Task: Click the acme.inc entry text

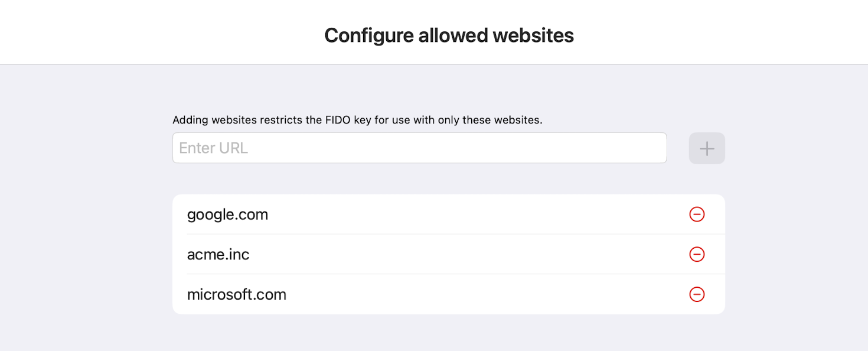Action: [x=218, y=255]
